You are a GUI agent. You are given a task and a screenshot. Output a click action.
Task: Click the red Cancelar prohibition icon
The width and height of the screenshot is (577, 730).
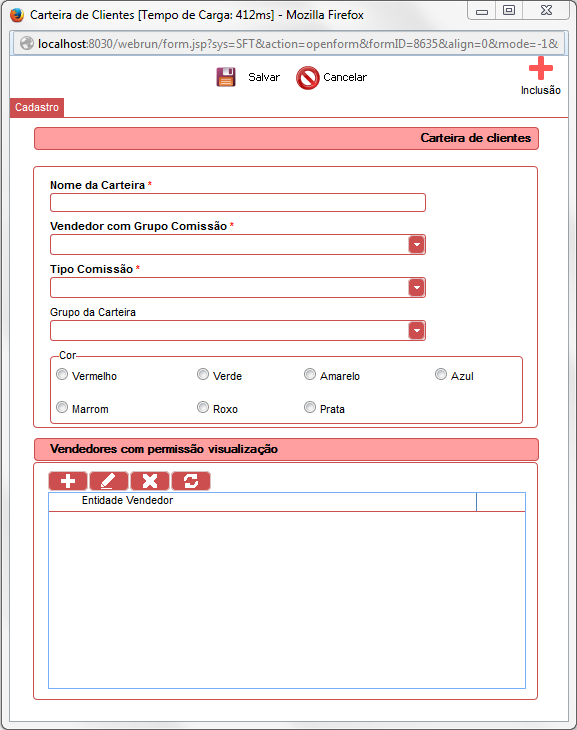coord(307,78)
